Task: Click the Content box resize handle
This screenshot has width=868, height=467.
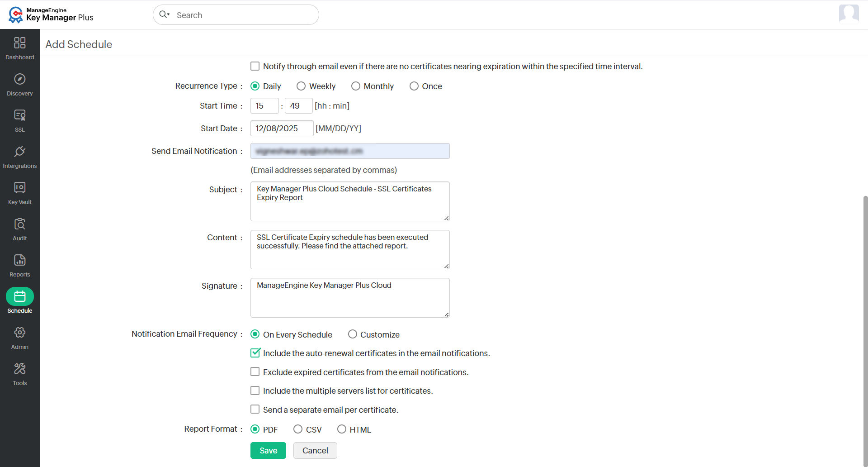Action: click(x=446, y=266)
